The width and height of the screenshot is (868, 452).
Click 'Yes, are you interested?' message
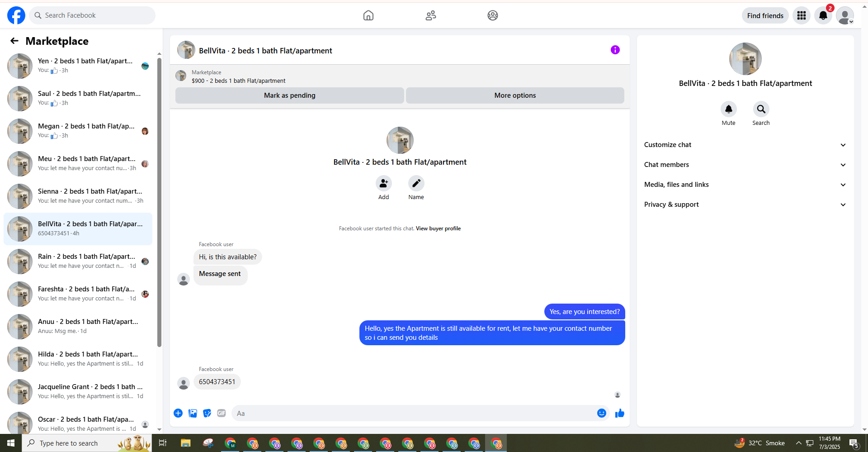[585, 312]
